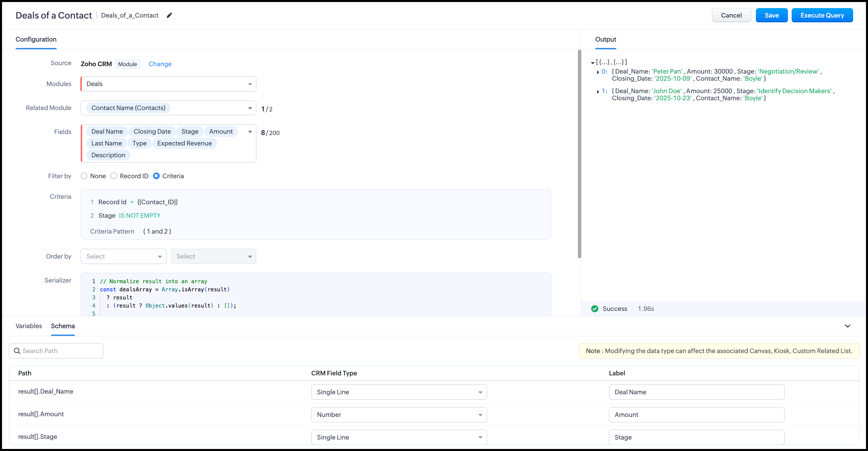
Task: Open the Fields multi-select dropdown arrow
Action: point(250,132)
